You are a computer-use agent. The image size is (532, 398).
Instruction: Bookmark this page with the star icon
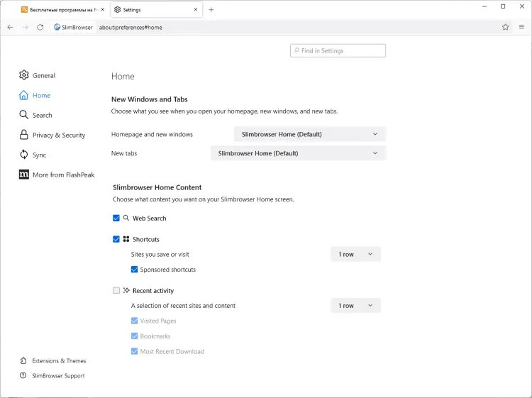click(506, 27)
